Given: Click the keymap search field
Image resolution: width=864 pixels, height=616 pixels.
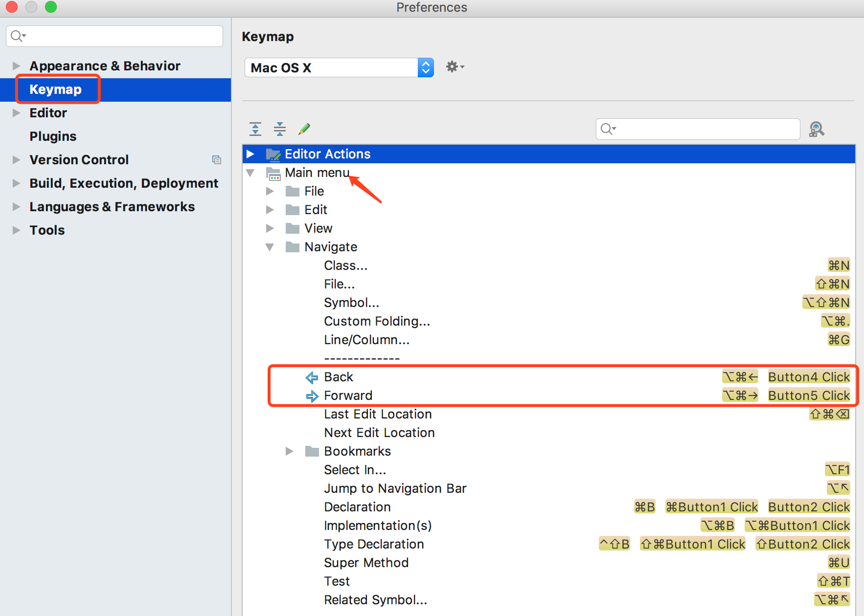Looking at the screenshot, I should 697,129.
